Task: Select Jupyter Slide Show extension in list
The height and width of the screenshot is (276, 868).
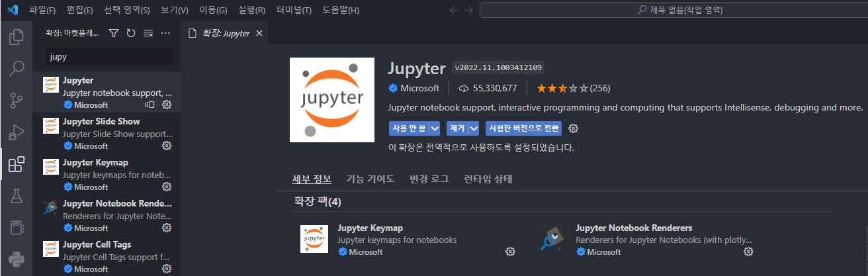Action: pos(107,133)
